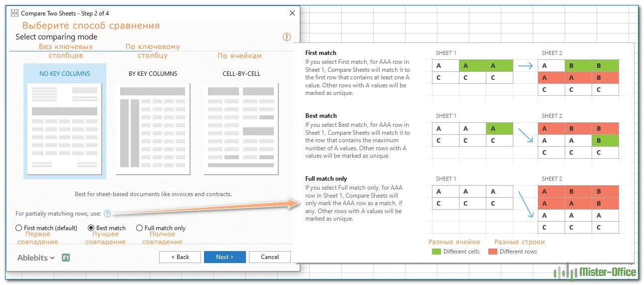Click the By Key Columns thumbnail preview
This screenshot has height=285, width=644.
pyautogui.click(x=153, y=130)
